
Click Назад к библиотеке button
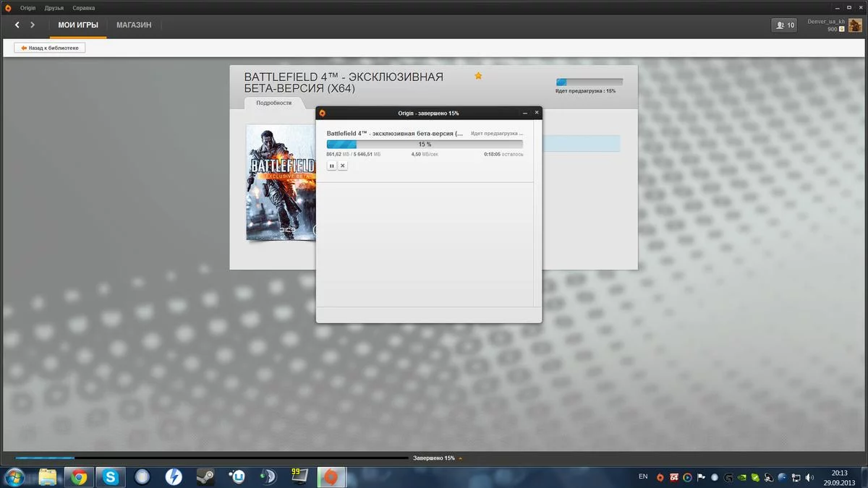(50, 48)
